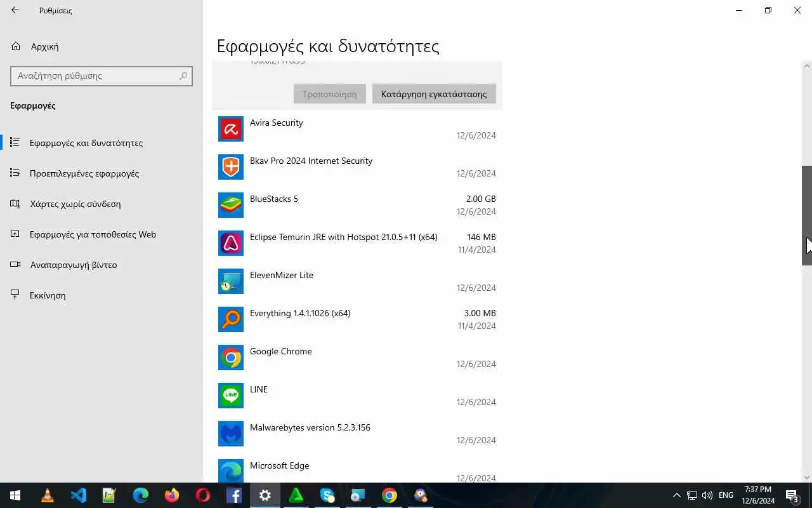Open Εκκίνηση settings section
Viewport: 812px width, 508px height.
(101, 295)
